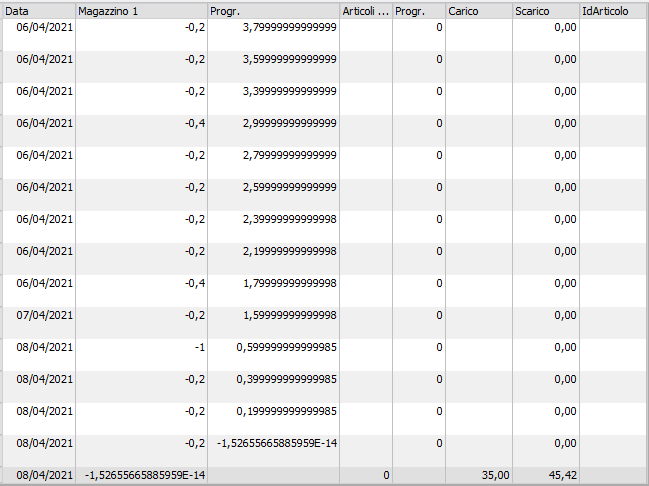Select cell with value 0,199999999999985
The height and width of the screenshot is (486, 649).
(274, 419)
